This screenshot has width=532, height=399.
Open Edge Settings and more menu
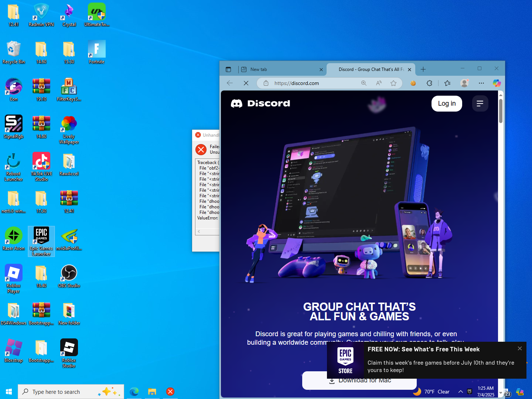tap(481, 83)
